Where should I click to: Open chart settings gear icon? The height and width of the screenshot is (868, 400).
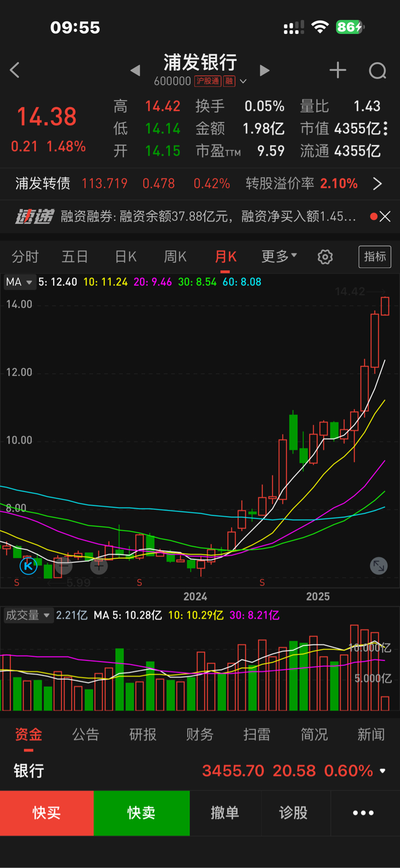coord(326,256)
